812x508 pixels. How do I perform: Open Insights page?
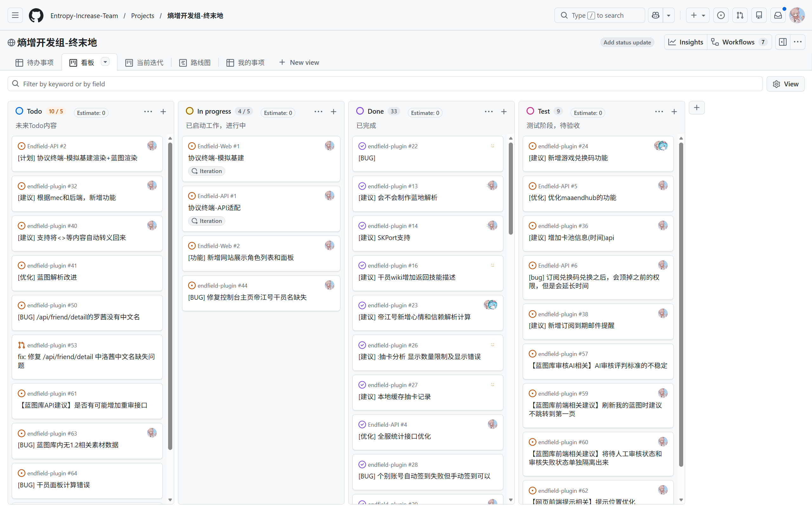click(685, 42)
